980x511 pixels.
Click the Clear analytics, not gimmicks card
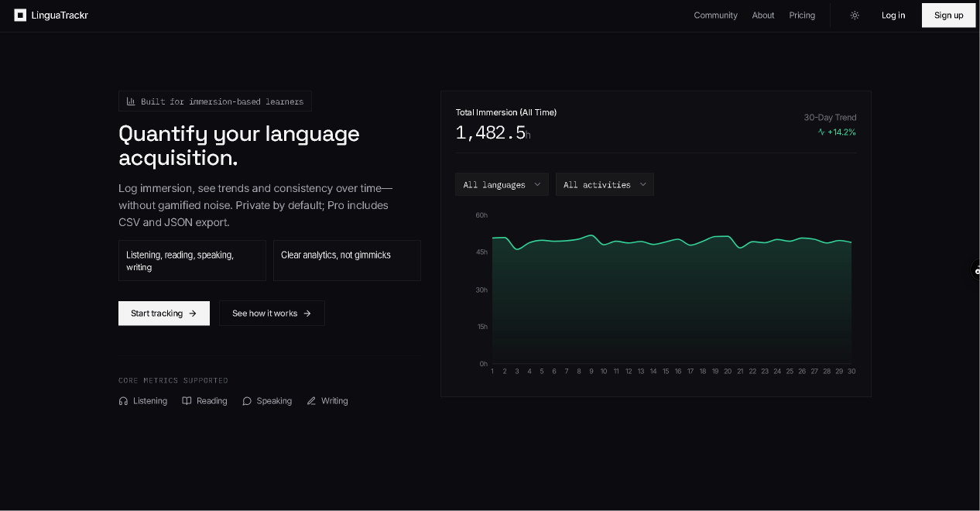(347, 261)
